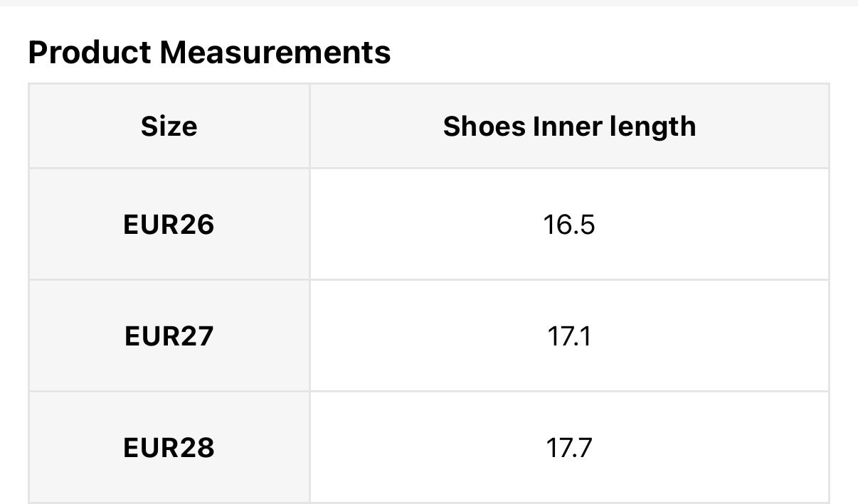Click the 16.5 inner length value
Image resolution: width=858 pixels, height=504 pixels.
pos(569,225)
